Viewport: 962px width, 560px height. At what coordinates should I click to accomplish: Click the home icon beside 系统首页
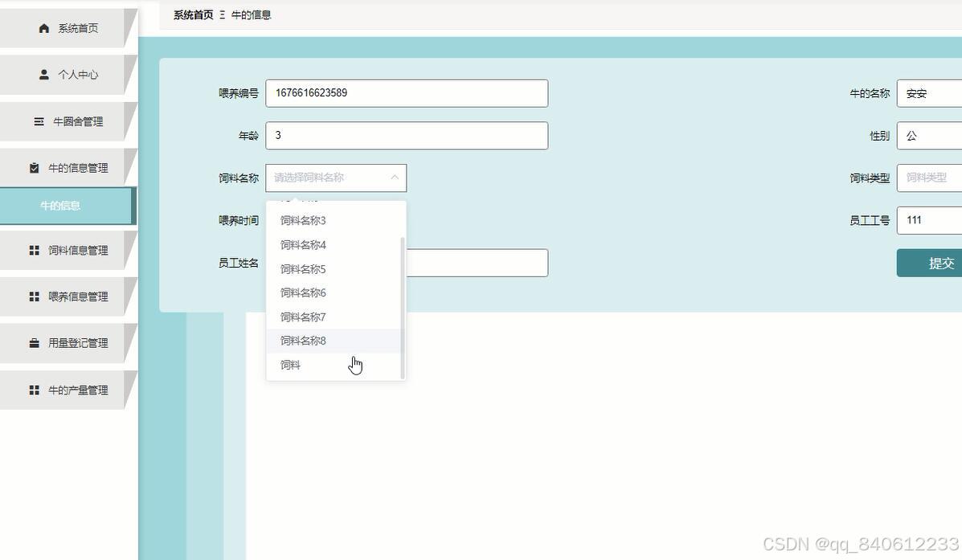click(43, 27)
